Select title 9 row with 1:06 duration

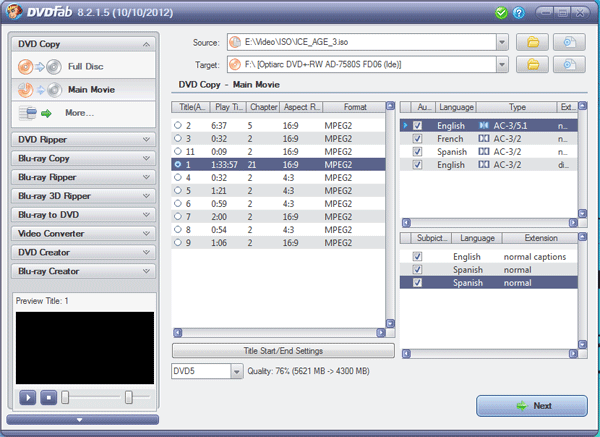[x=278, y=243]
